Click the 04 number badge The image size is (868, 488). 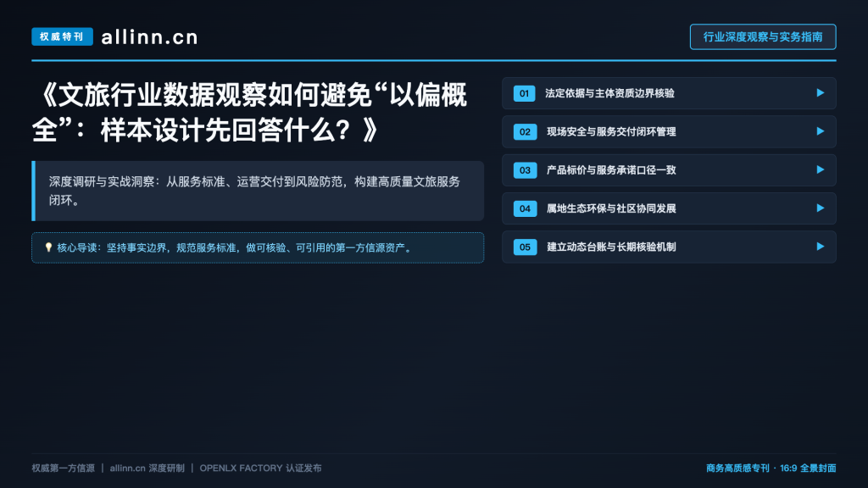(x=525, y=208)
